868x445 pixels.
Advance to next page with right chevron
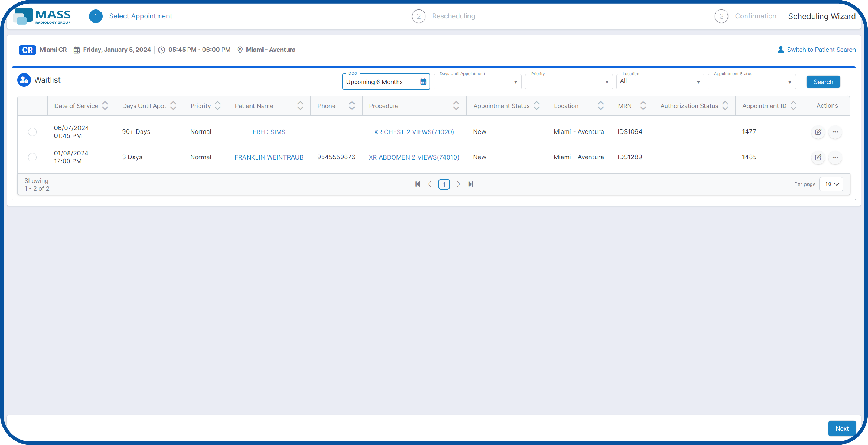(459, 184)
